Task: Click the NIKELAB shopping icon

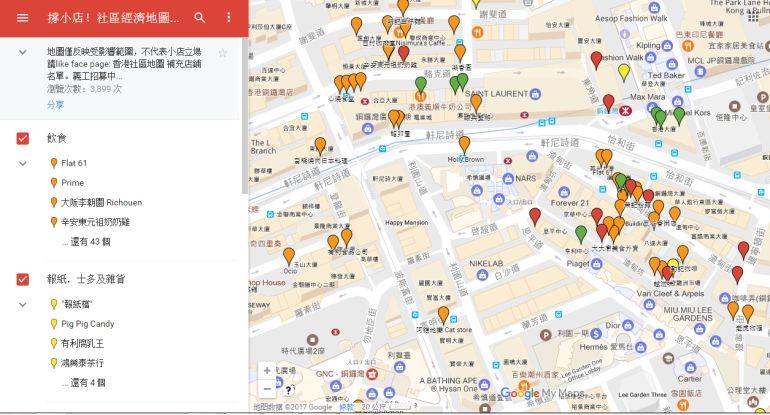Action: (482, 275)
